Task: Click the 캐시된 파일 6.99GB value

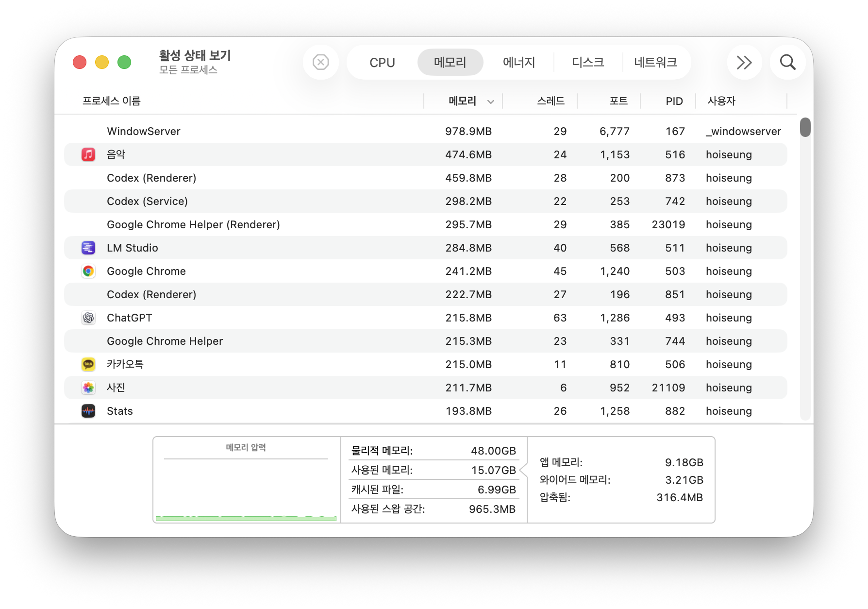Action: [497, 490]
